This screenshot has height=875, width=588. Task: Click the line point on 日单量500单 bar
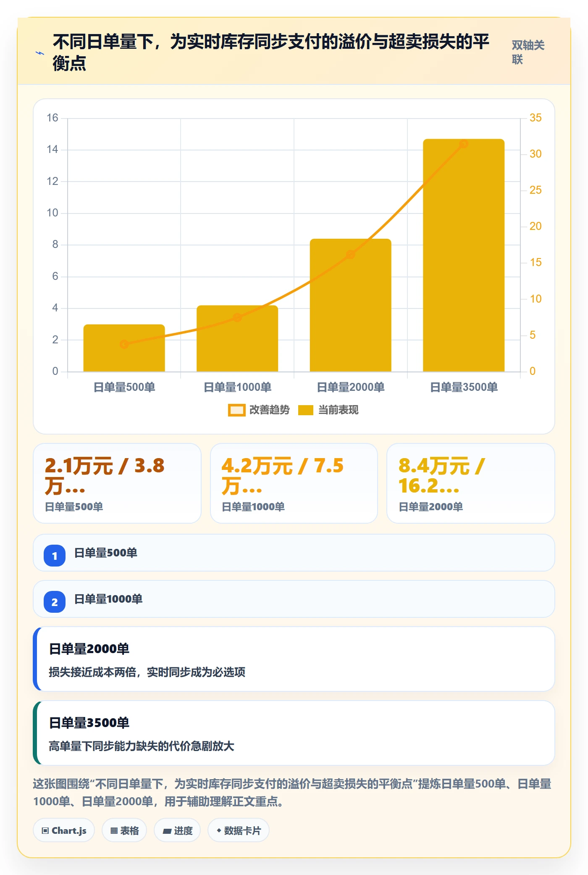coord(124,344)
